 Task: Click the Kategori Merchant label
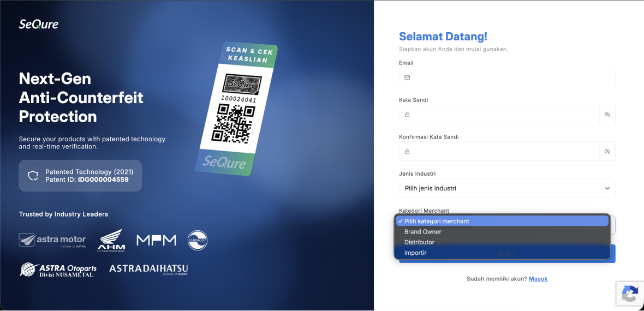(x=424, y=211)
